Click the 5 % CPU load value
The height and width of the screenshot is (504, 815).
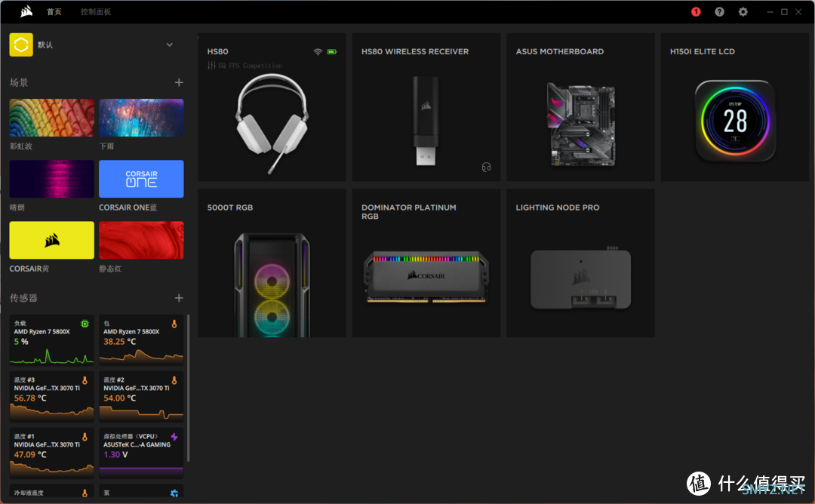pyautogui.click(x=21, y=341)
